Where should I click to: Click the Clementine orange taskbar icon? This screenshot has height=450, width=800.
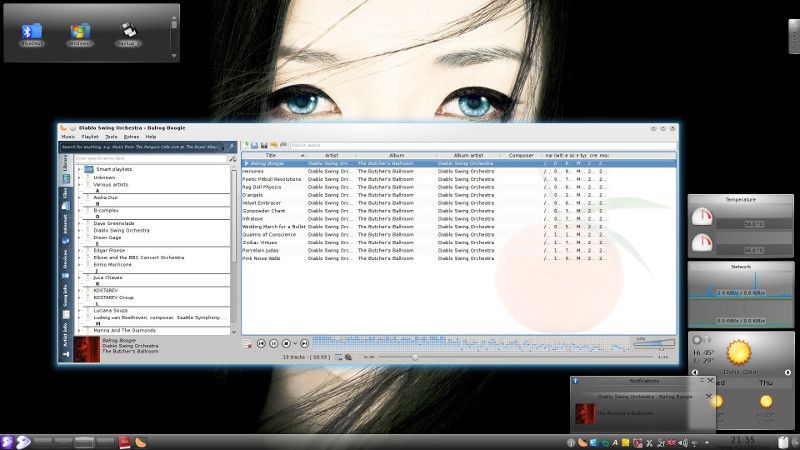pos(141,442)
